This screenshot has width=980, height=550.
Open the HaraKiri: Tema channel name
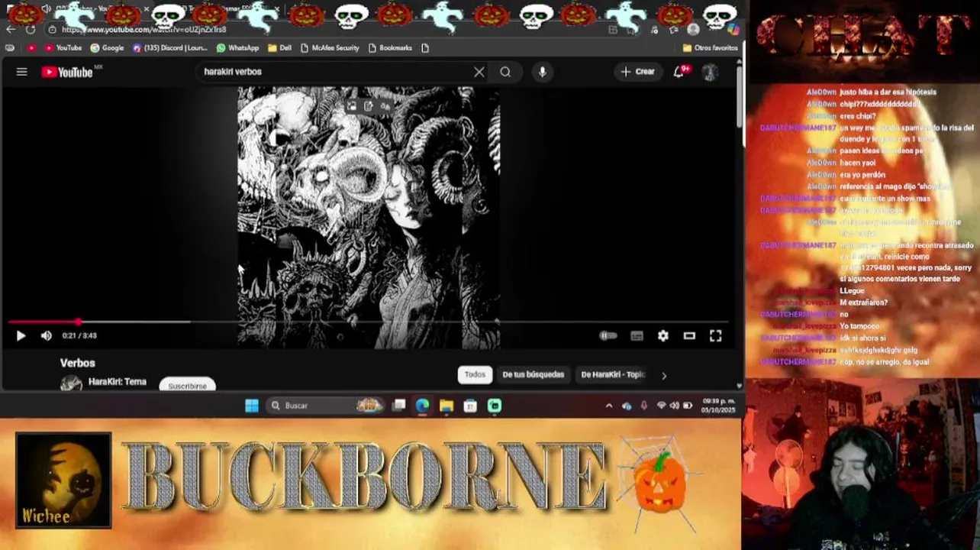pyautogui.click(x=117, y=381)
